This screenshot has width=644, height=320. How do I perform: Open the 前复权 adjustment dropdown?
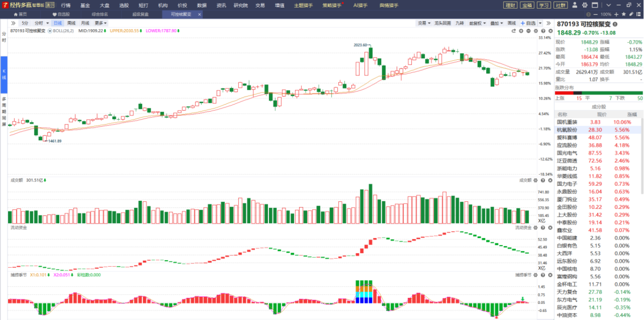pos(477,23)
